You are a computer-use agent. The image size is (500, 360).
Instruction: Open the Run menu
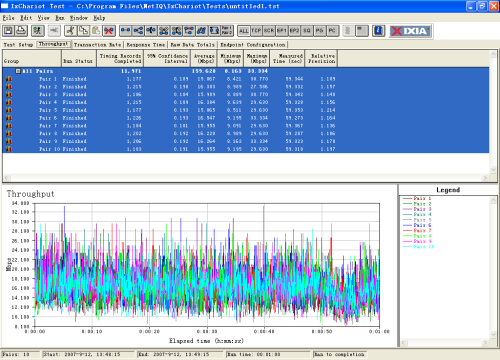[x=60, y=18]
